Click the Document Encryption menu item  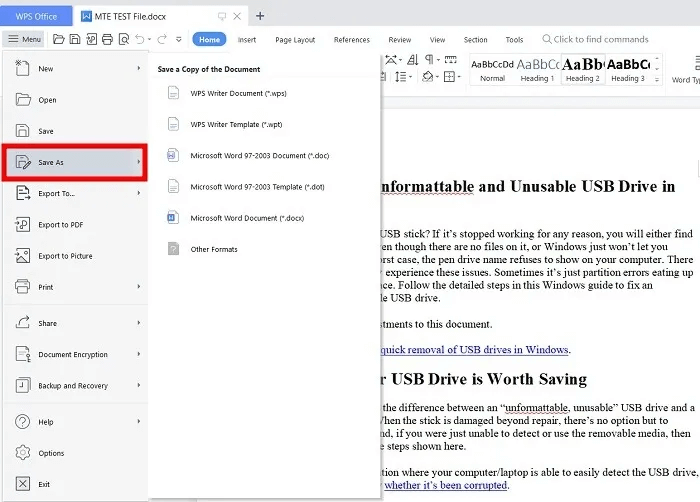pyautogui.click(x=76, y=354)
